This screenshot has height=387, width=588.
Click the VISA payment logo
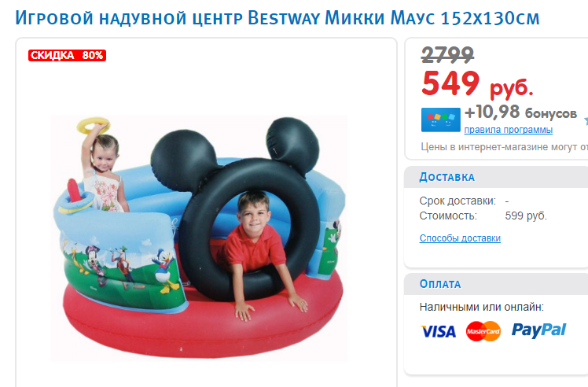coord(438,331)
